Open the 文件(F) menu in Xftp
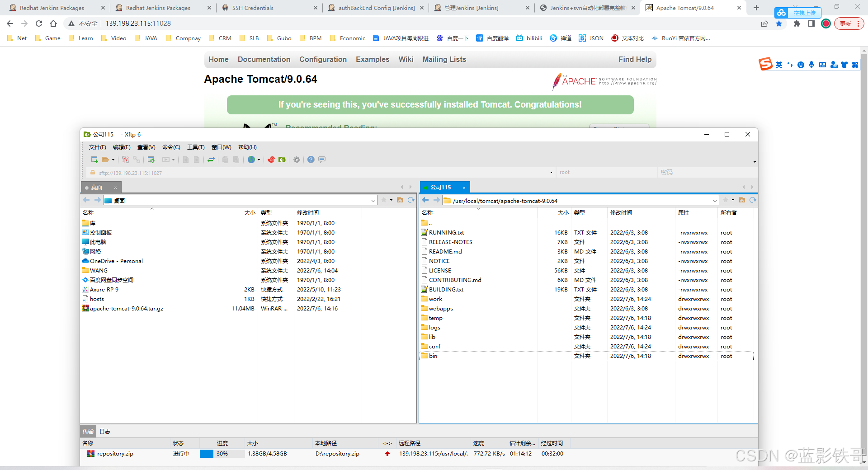This screenshot has height=470, width=868. coord(98,147)
